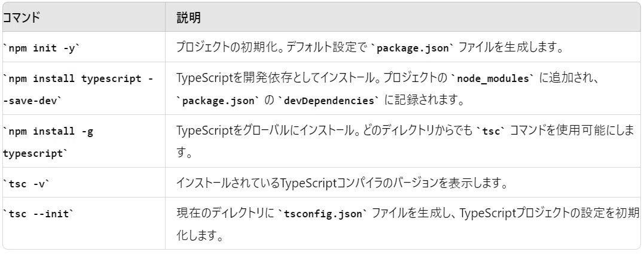Click the 化します text in last row
The width and height of the screenshot is (644, 255).
tap(200, 237)
